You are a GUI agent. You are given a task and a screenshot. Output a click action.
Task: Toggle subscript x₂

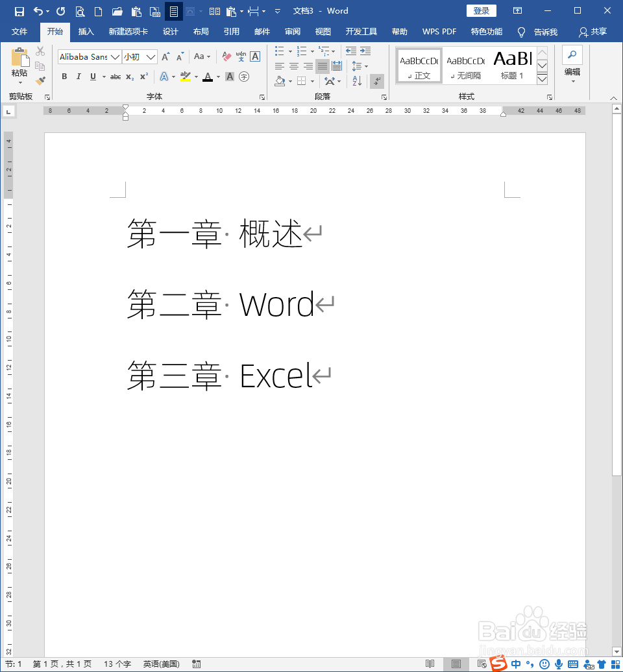coord(130,77)
